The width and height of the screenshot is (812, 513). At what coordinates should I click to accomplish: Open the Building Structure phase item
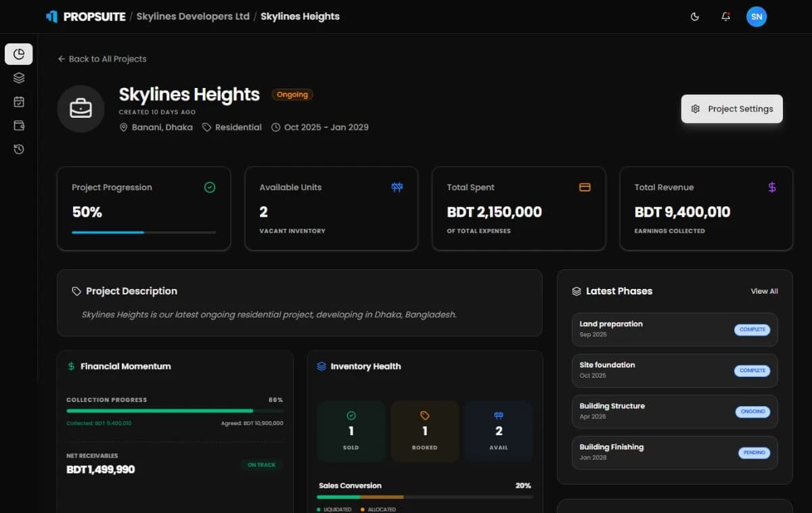tap(675, 411)
